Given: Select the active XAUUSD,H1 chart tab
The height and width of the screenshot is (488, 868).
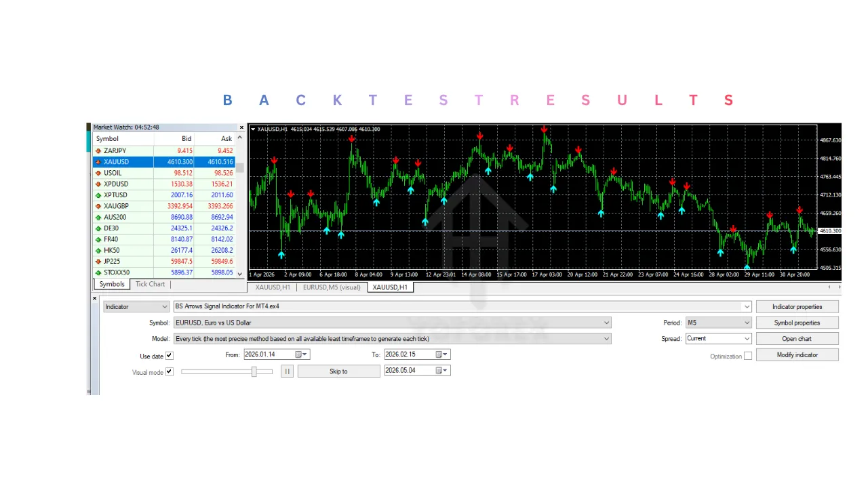Looking at the screenshot, I should coord(390,287).
